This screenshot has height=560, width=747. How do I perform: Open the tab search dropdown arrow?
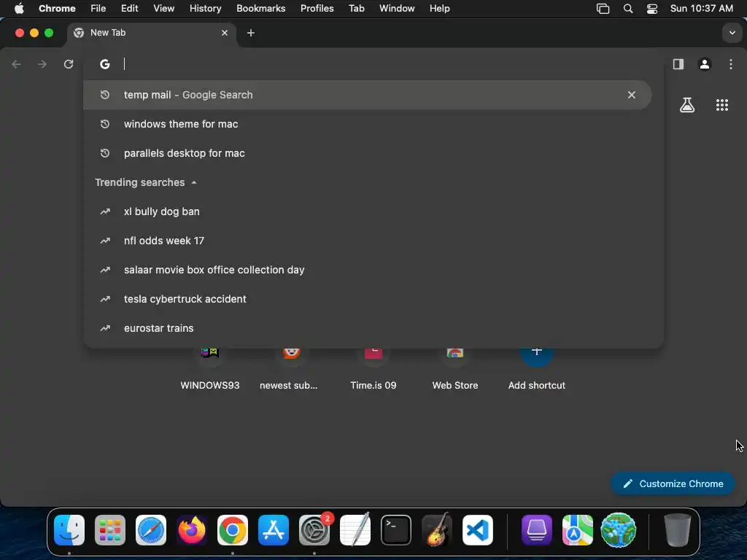point(732,33)
